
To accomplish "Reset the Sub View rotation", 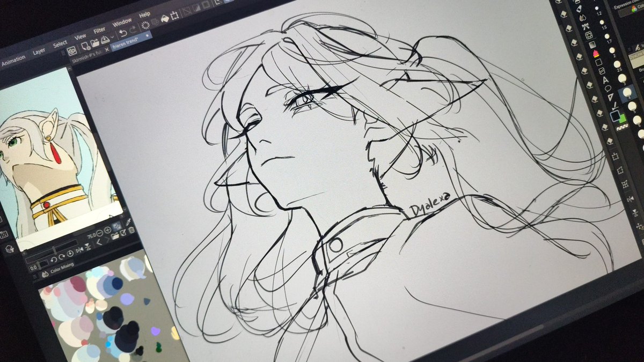I will coord(70,253).
